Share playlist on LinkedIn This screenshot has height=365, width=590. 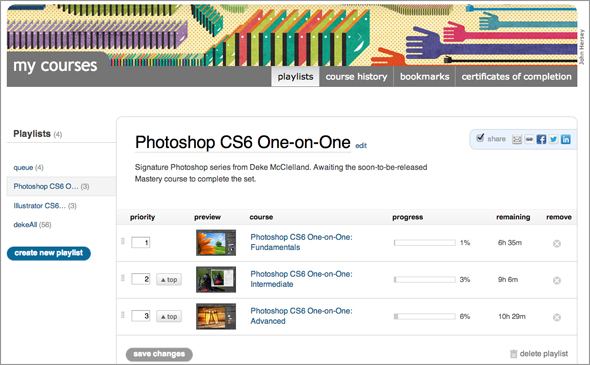[566, 140]
